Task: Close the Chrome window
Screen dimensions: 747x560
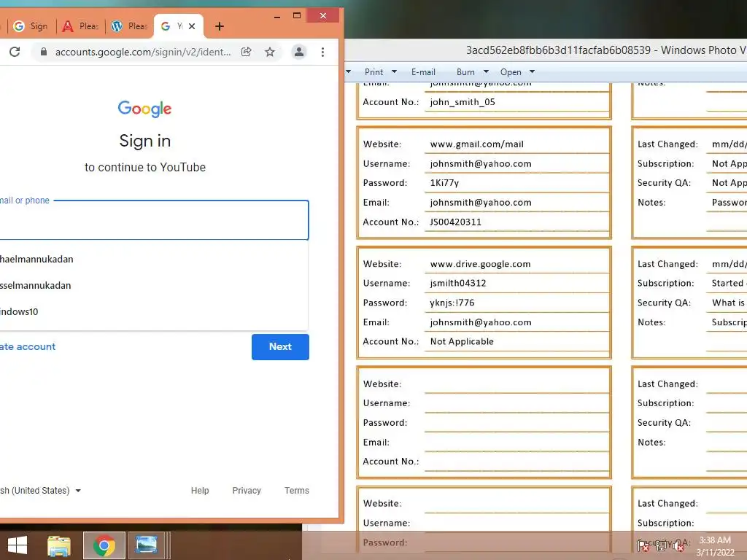Action: (x=323, y=16)
